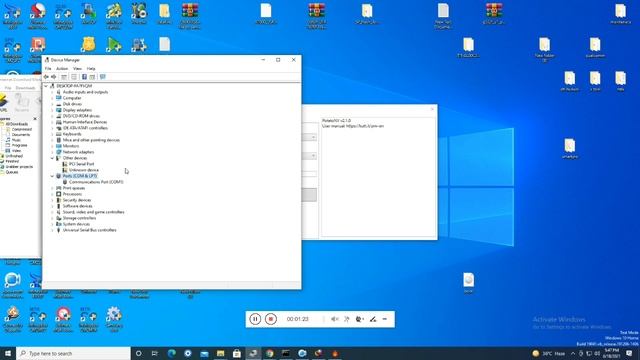The height and width of the screenshot is (360, 640).
Task: Click the User manual link in background window
Action: (365, 126)
